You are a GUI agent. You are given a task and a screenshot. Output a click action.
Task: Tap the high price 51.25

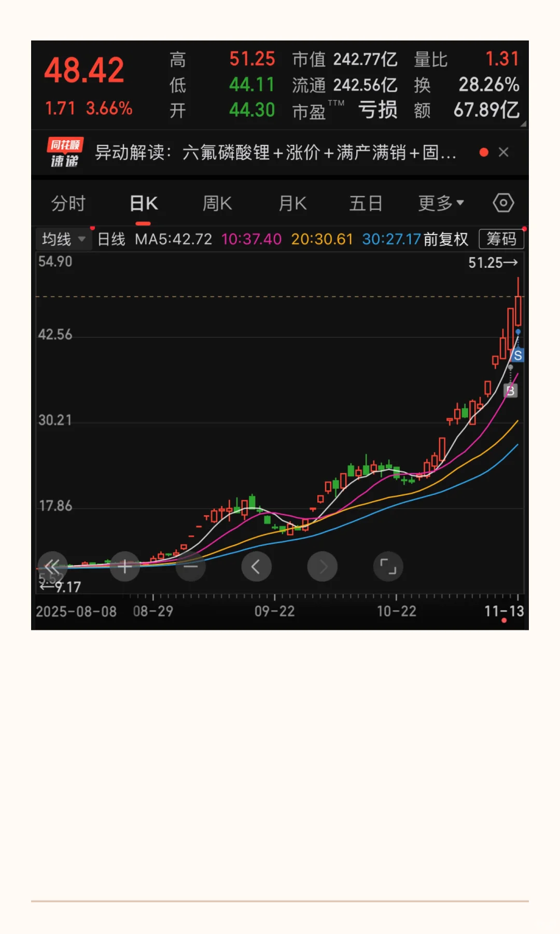click(x=252, y=59)
